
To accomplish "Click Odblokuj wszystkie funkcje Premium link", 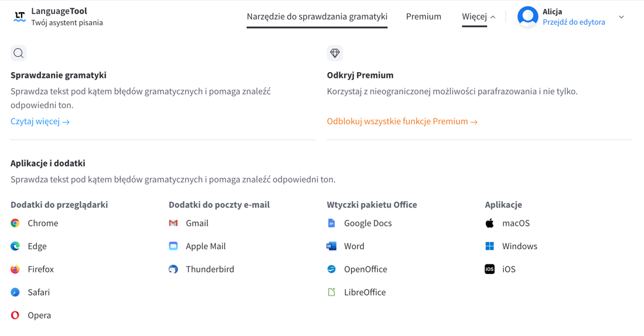I will point(402,121).
